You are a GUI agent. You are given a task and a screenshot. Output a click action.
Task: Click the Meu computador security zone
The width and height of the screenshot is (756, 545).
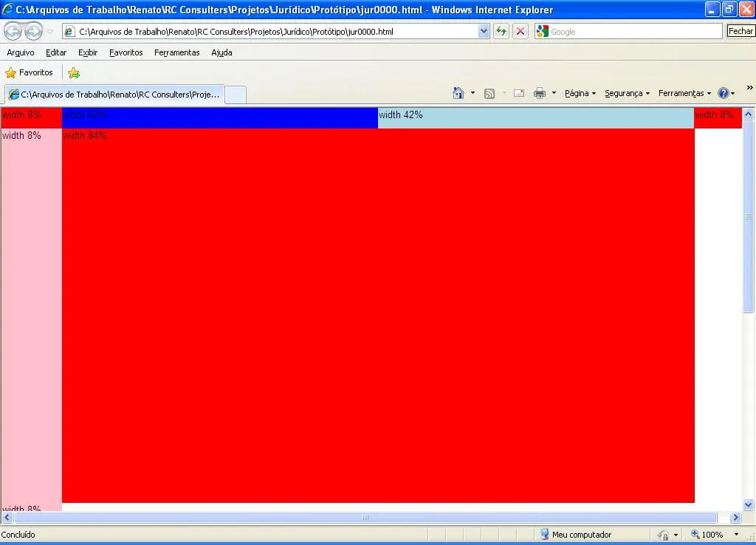tap(576, 535)
